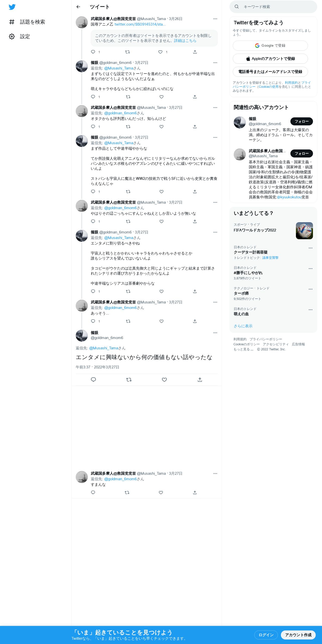The image size is (322, 644).
Task: Expand trends list with さらに表示
Action: pos(243,326)
